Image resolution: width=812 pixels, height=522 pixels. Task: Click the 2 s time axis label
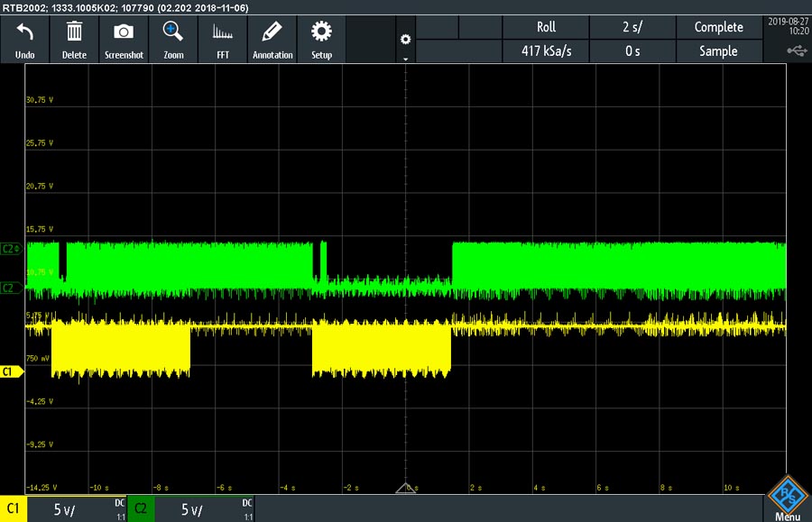pyautogui.click(x=475, y=488)
